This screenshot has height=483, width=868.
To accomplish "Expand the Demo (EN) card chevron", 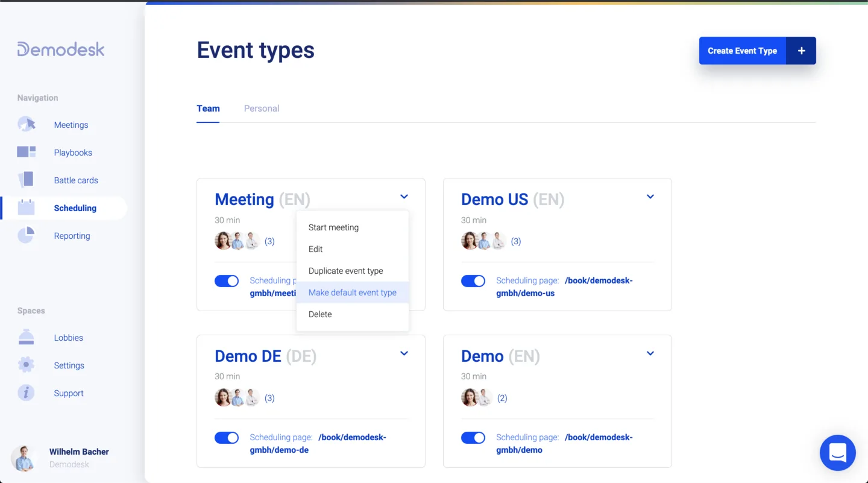I will [650, 353].
